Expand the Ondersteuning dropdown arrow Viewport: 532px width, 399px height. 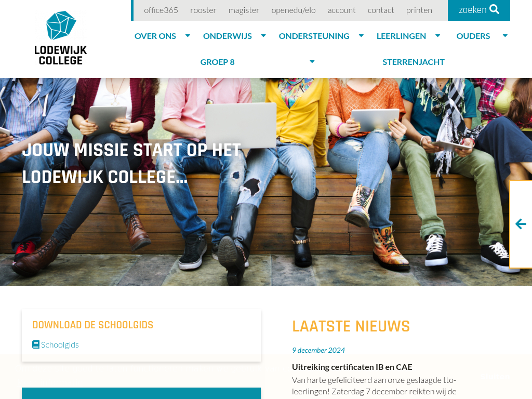point(362,35)
